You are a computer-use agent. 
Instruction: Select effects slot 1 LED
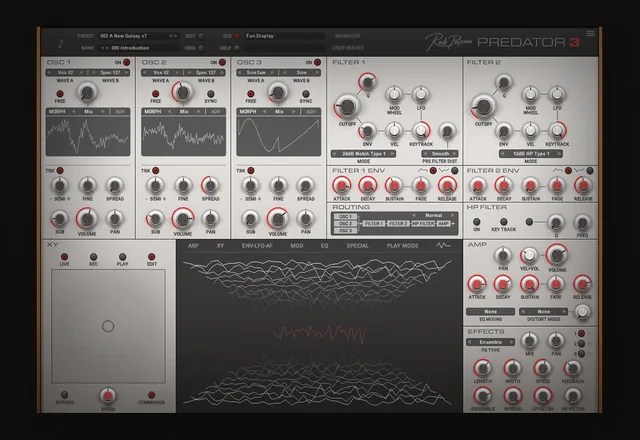pyautogui.click(x=581, y=333)
